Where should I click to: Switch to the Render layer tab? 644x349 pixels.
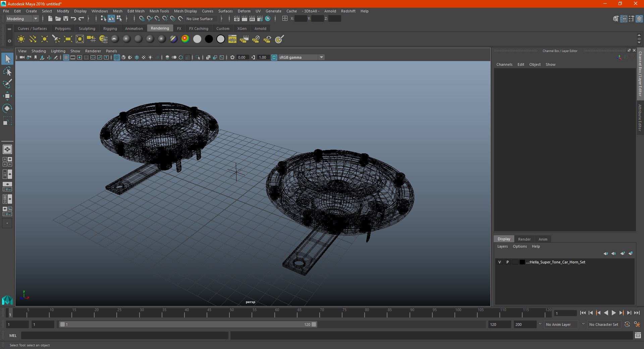[524, 239]
